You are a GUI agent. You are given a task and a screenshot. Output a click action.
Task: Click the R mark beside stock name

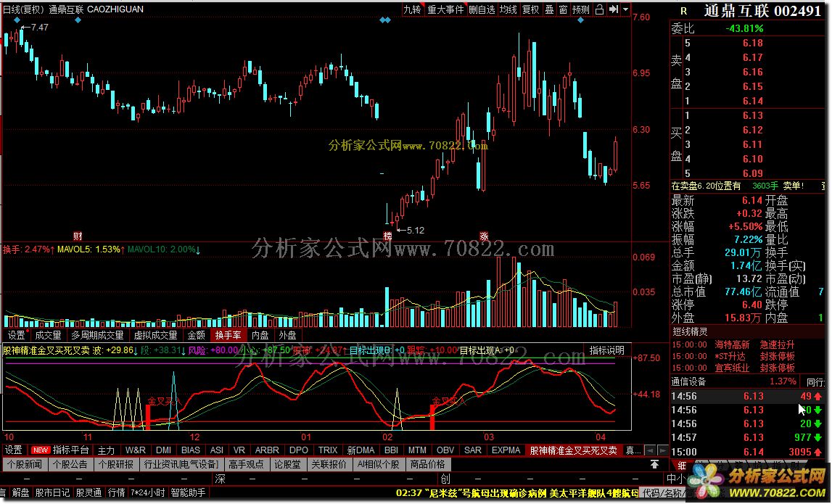(683, 11)
